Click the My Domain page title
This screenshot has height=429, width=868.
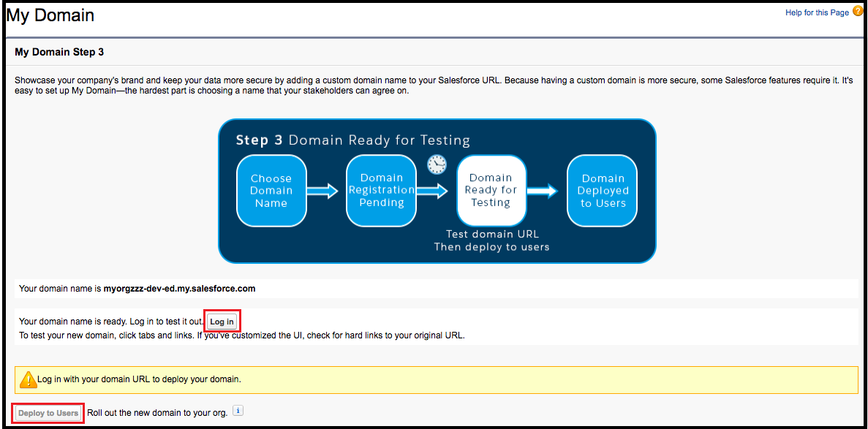coord(50,15)
